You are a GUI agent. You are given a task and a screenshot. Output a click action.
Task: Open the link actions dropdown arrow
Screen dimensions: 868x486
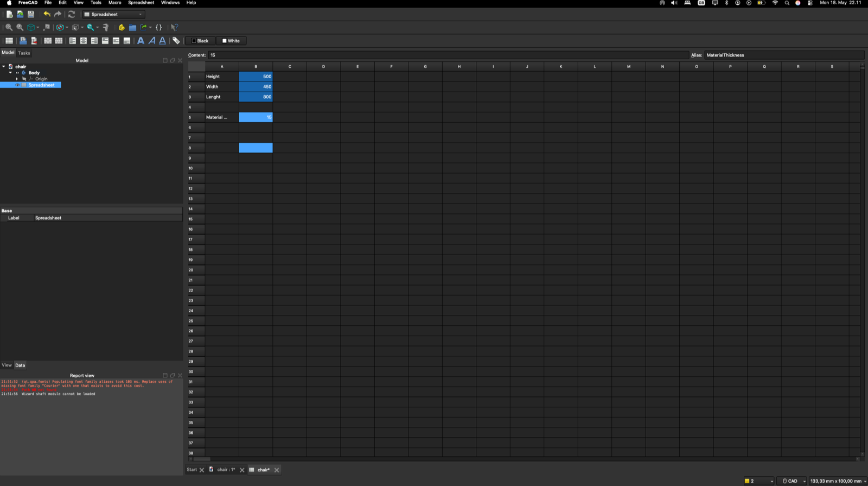(x=150, y=28)
